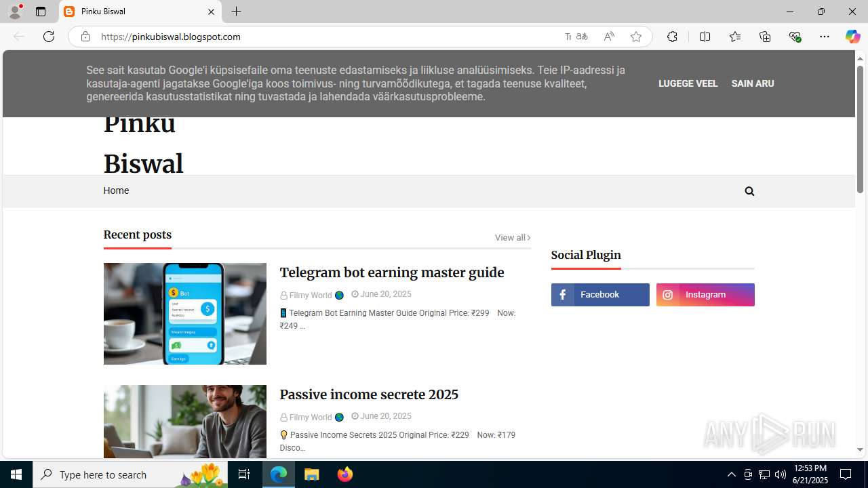Open the tab actions menu icon
This screenshot has height=488, width=868.
41,12
